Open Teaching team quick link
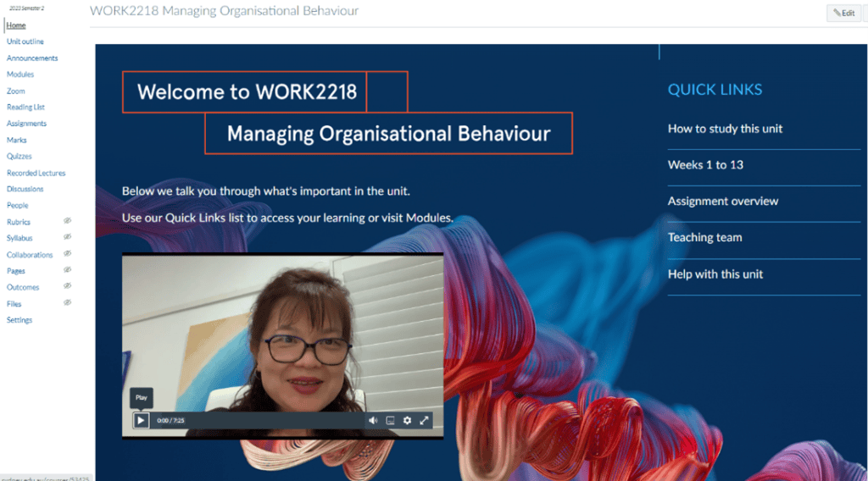 (x=704, y=237)
